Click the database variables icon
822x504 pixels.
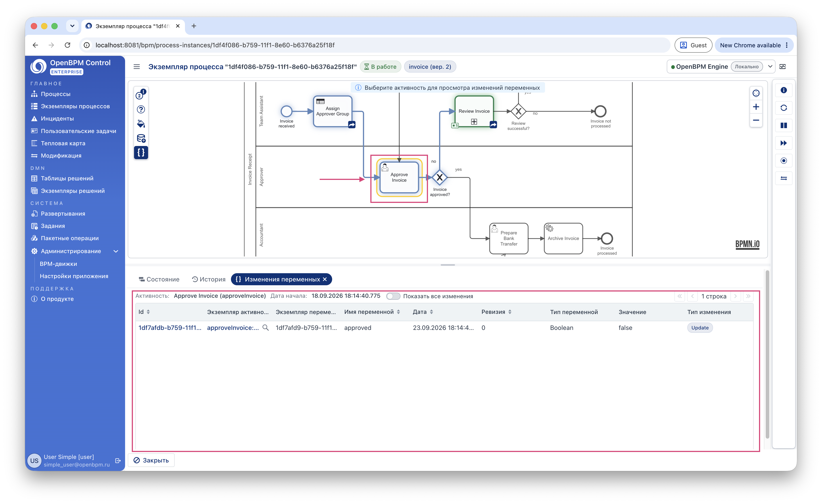[141, 138]
